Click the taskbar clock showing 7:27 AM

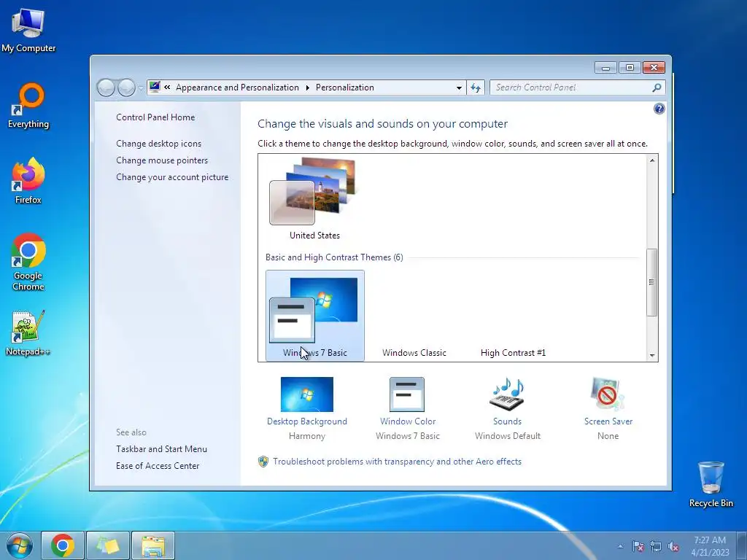coord(710,545)
